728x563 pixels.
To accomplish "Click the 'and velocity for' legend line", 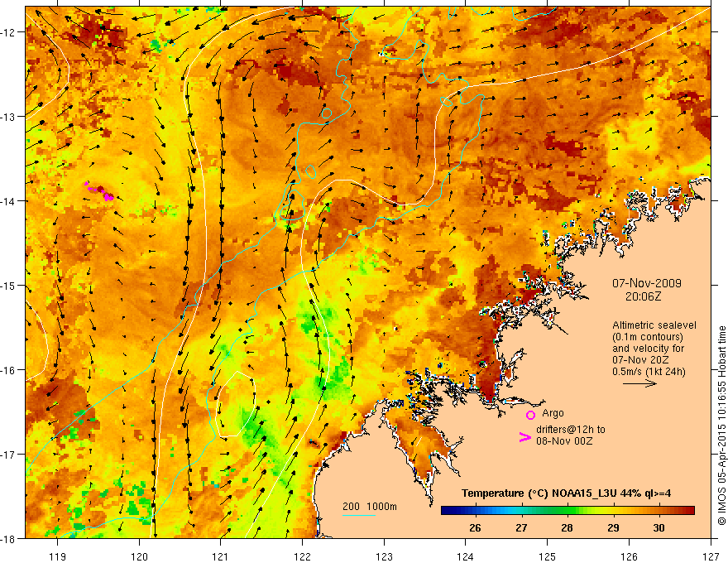I will point(648,349).
